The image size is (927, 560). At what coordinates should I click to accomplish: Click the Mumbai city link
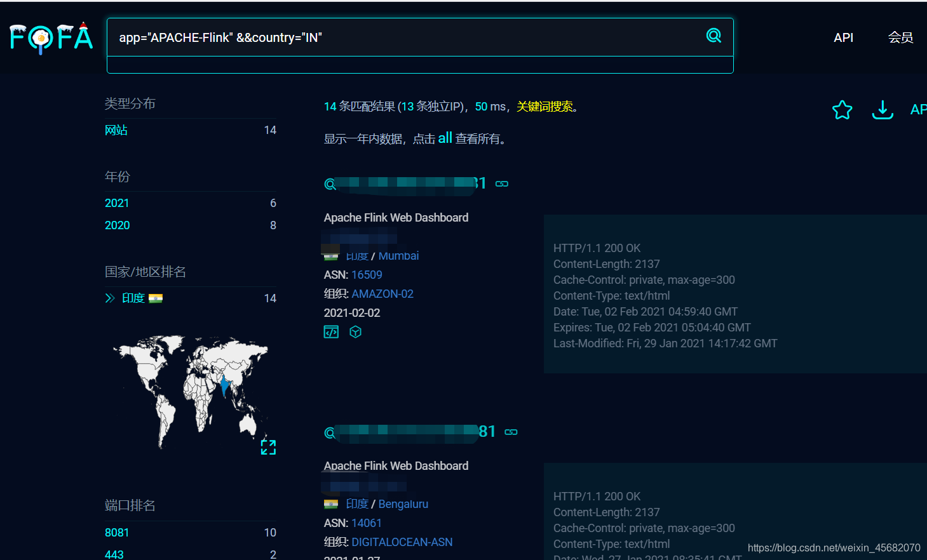(398, 256)
